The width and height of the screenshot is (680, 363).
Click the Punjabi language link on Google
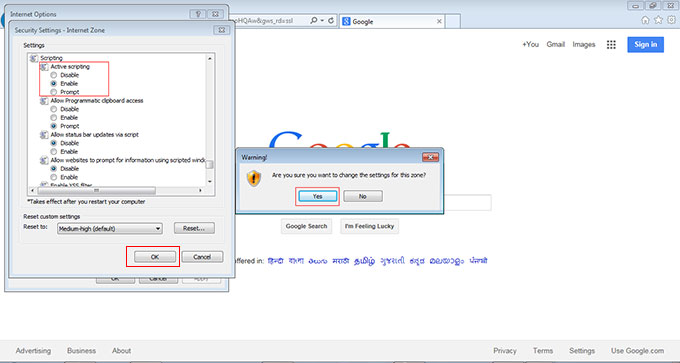[x=478, y=261]
